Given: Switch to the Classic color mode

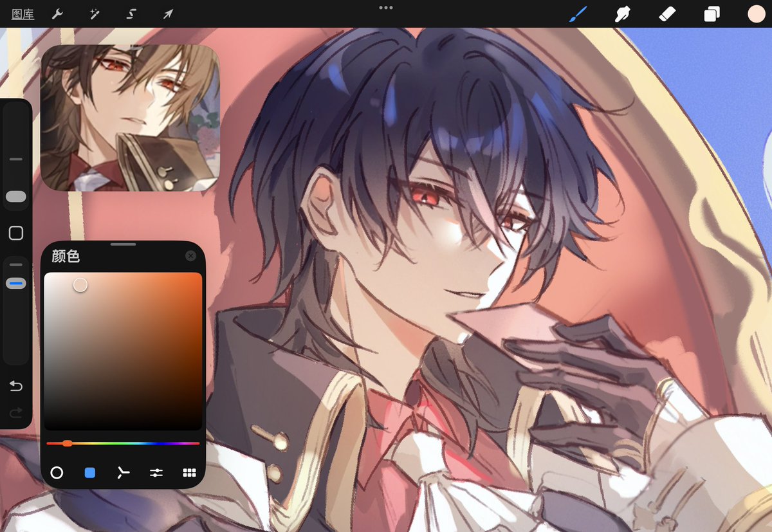Looking at the screenshot, I should 90,473.
